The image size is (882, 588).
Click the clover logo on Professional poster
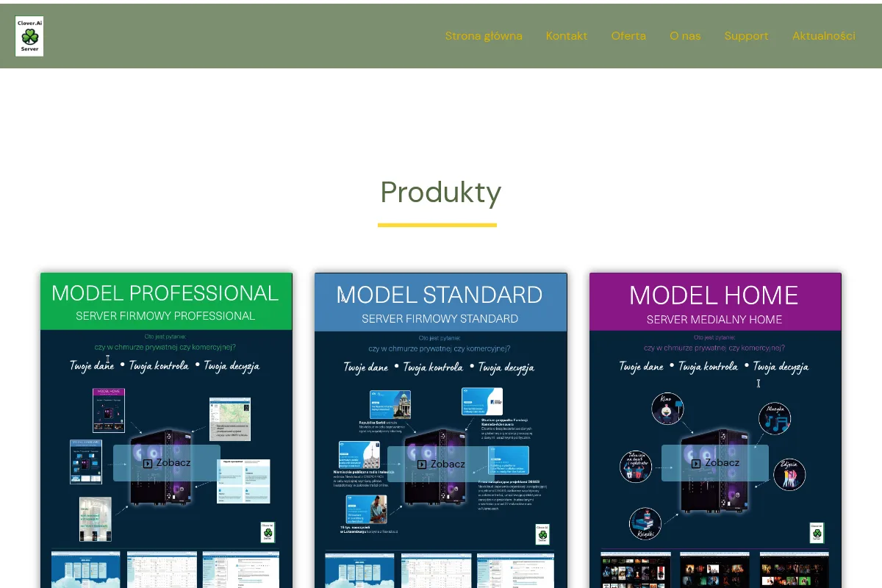tap(268, 532)
